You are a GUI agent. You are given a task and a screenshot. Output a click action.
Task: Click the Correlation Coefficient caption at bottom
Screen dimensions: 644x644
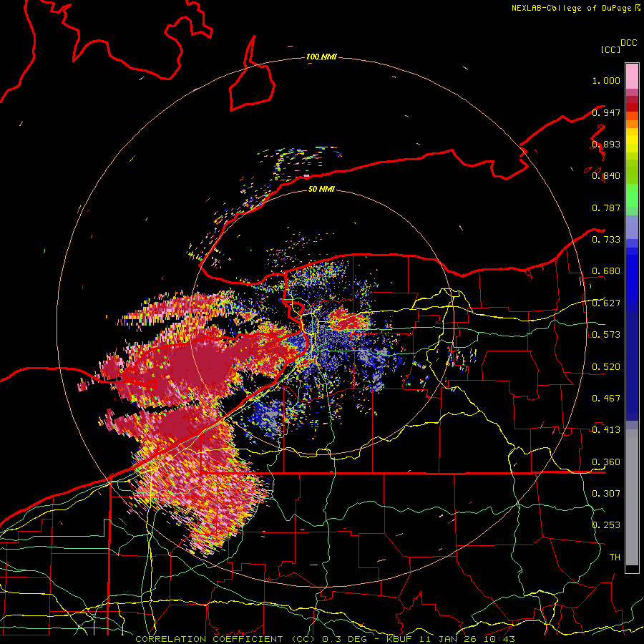coord(325,639)
